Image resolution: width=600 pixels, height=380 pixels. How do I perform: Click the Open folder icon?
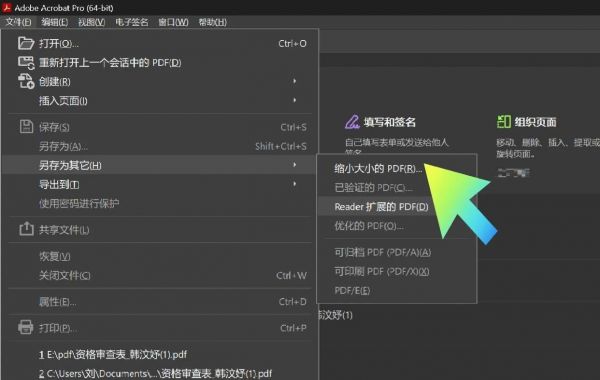26,43
